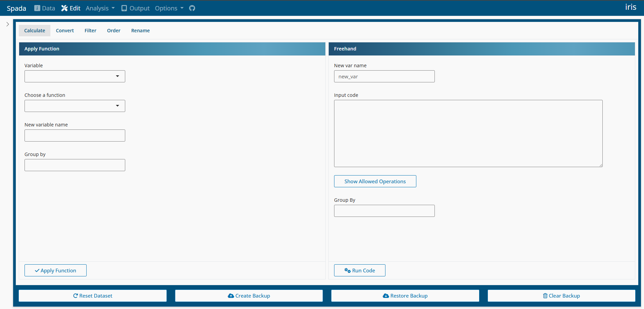Restore the dataset backup
The height and width of the screenshot is (309, 644).
(x=405, y=296)
